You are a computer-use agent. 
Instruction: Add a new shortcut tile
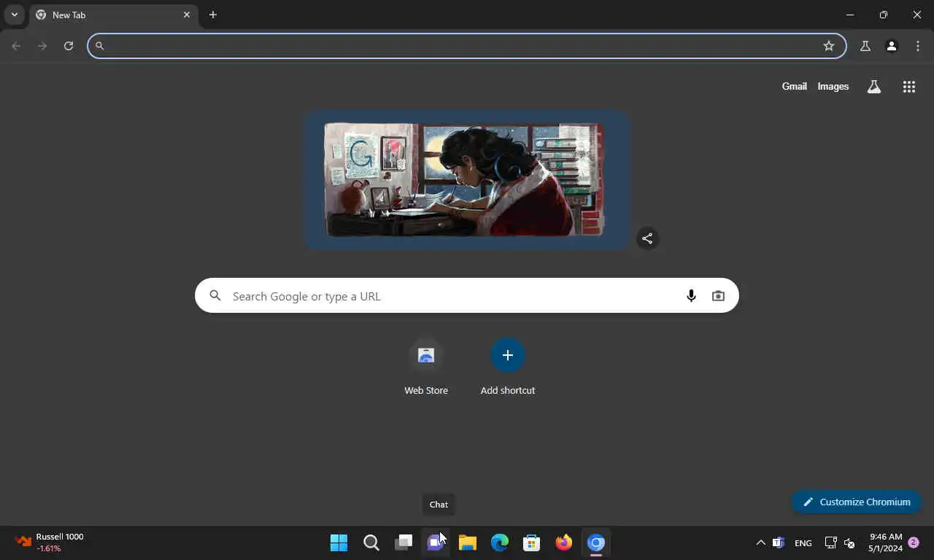click(508, 367)
